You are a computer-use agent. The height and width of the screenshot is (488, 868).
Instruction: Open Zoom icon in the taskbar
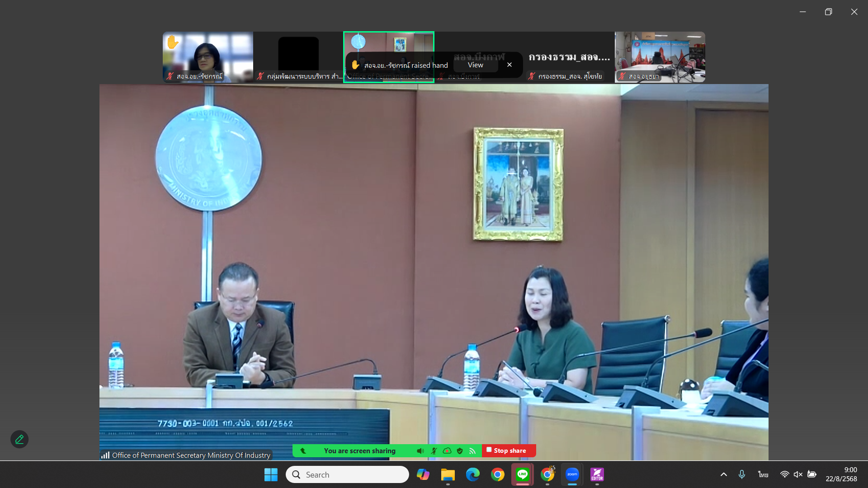click(x=572, y=474)
